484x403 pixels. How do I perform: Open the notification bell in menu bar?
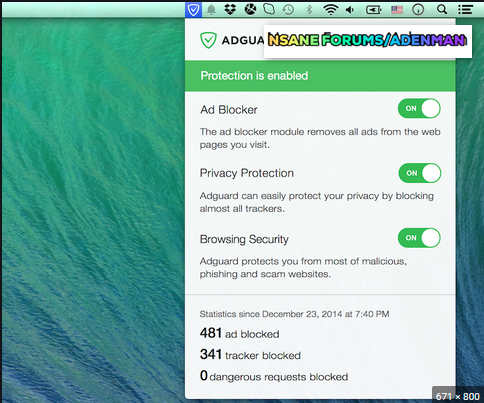[x=211, y=10]
